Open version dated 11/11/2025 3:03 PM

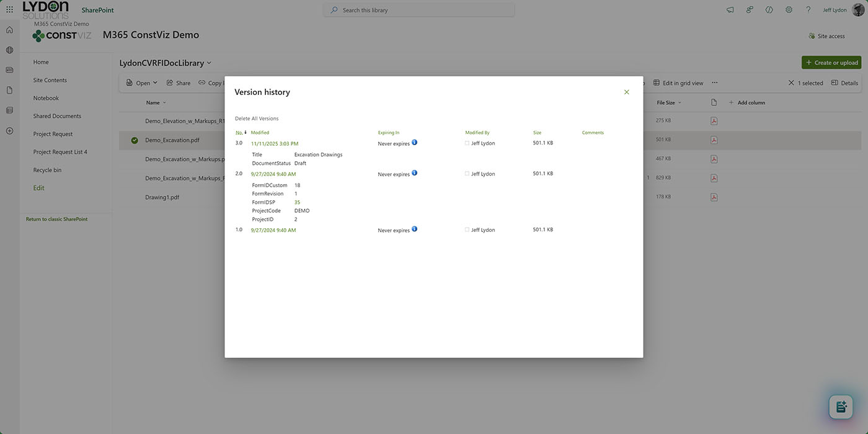pyautogui.click(x=274, y=144)
